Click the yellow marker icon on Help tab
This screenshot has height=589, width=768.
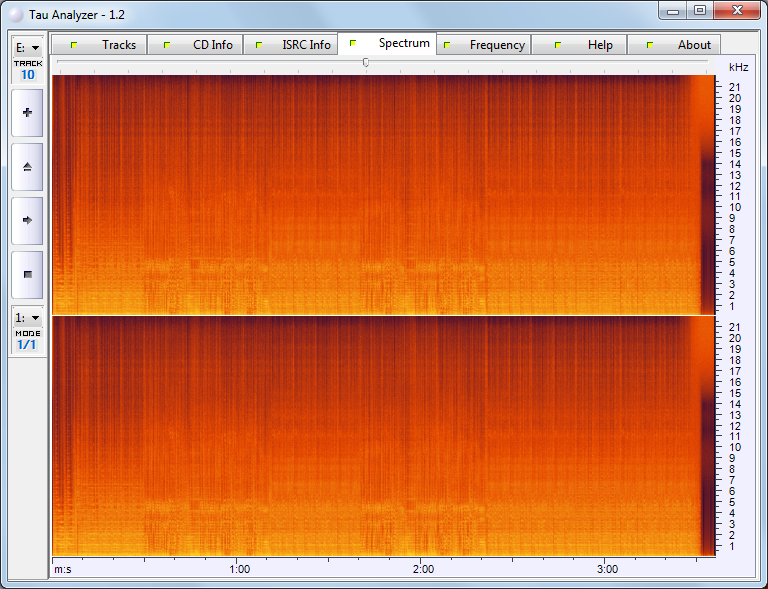(558, 45)
